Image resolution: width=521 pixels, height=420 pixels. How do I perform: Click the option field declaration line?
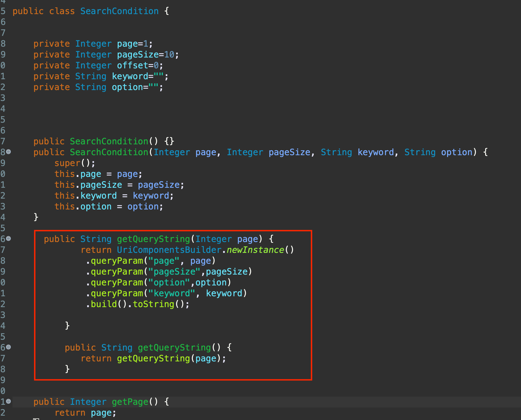128,87
